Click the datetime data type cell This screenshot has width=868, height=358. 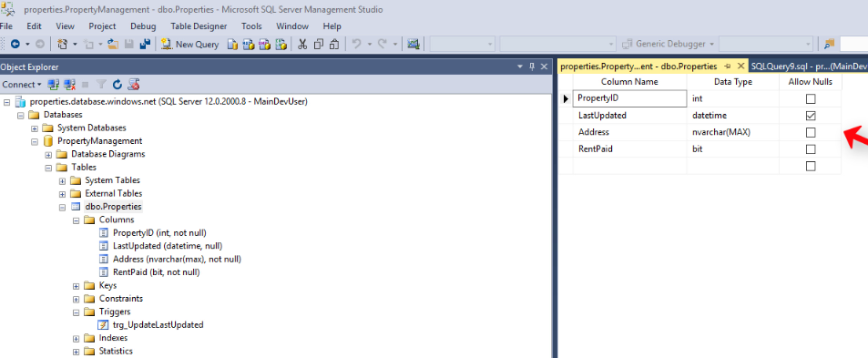733,116
